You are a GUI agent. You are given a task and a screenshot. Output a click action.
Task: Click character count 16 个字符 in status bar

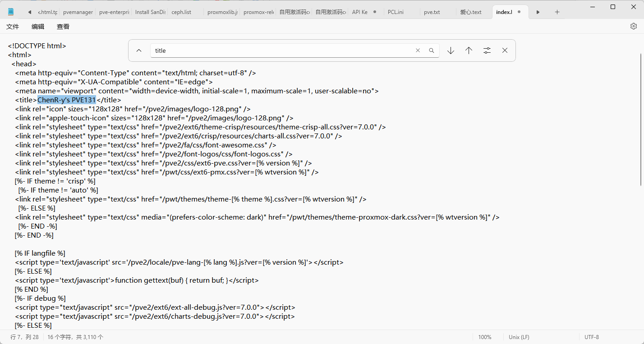click(x=75, y=337)
